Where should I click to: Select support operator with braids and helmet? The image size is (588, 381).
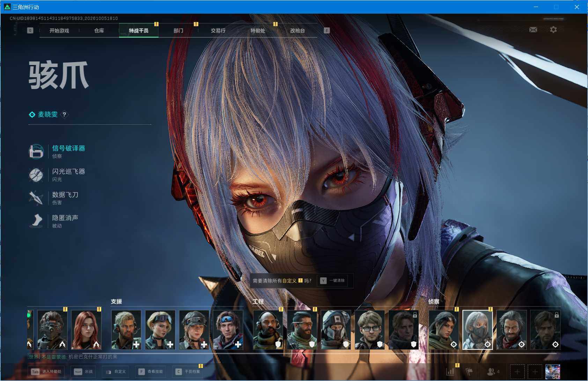click(194, 330)
